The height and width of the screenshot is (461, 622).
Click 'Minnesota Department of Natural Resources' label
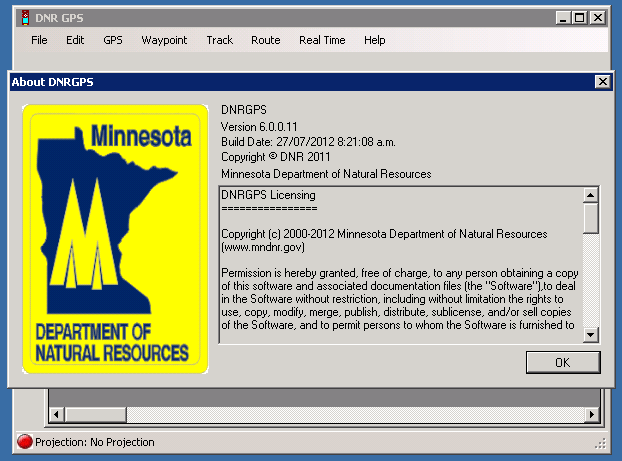(326, 174)
